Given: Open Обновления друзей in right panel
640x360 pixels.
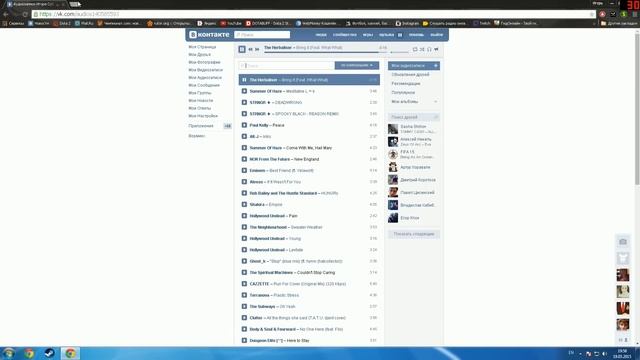Looking at the screenshot, I should tap(410, 75).
